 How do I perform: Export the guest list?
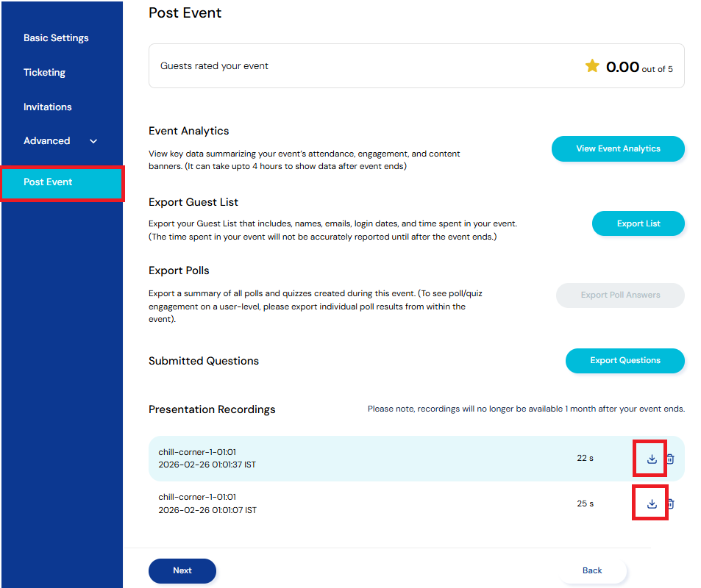(x=638, y=223)
